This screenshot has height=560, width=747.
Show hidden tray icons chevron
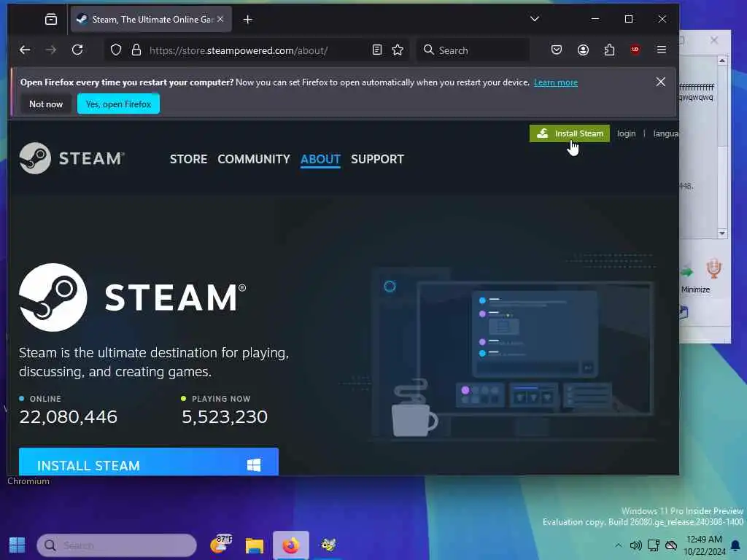pos(618,545)
